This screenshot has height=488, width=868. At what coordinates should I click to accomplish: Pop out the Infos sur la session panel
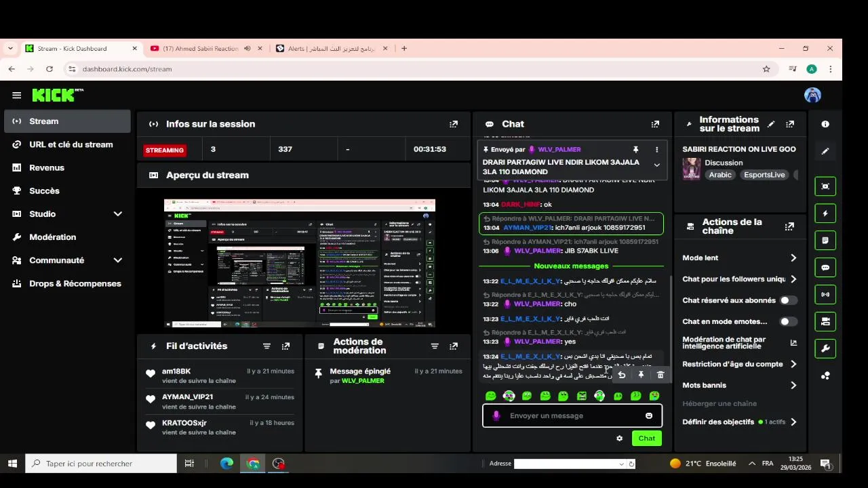tap(454, 124)
